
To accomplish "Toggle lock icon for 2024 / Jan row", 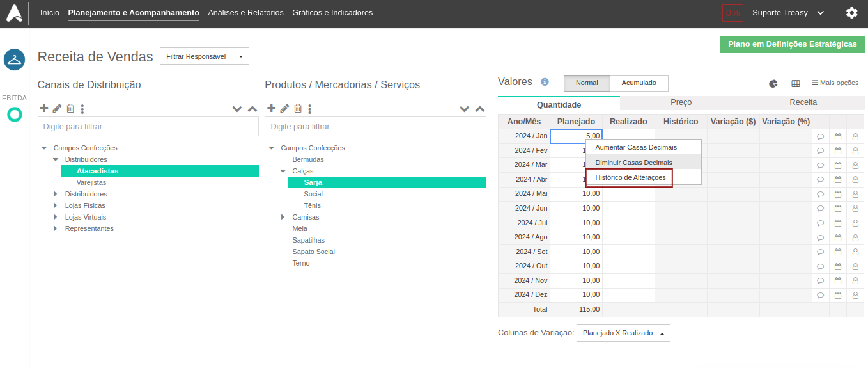I will [x=855, y=136].
